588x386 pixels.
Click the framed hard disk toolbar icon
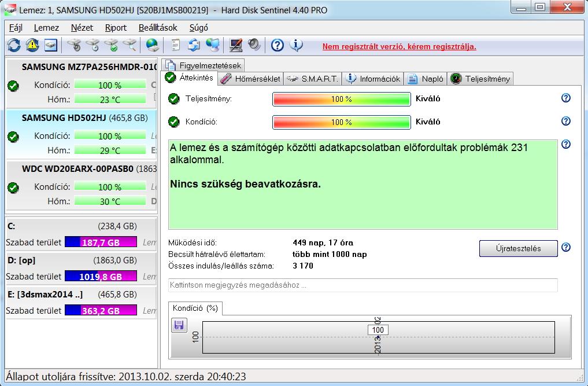51,45
